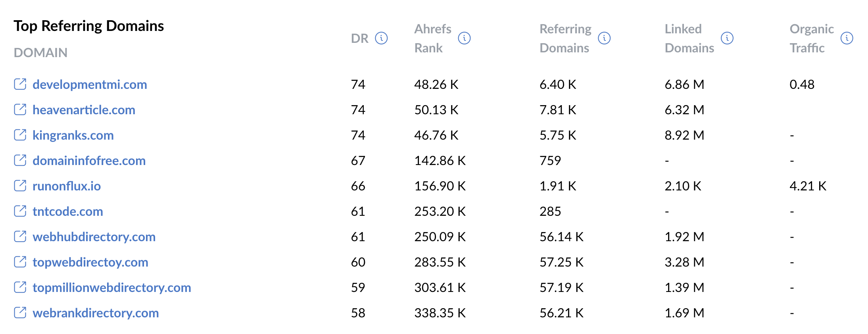Click the DR column info icon
The image size is (868, 334).
pos(381,38)
